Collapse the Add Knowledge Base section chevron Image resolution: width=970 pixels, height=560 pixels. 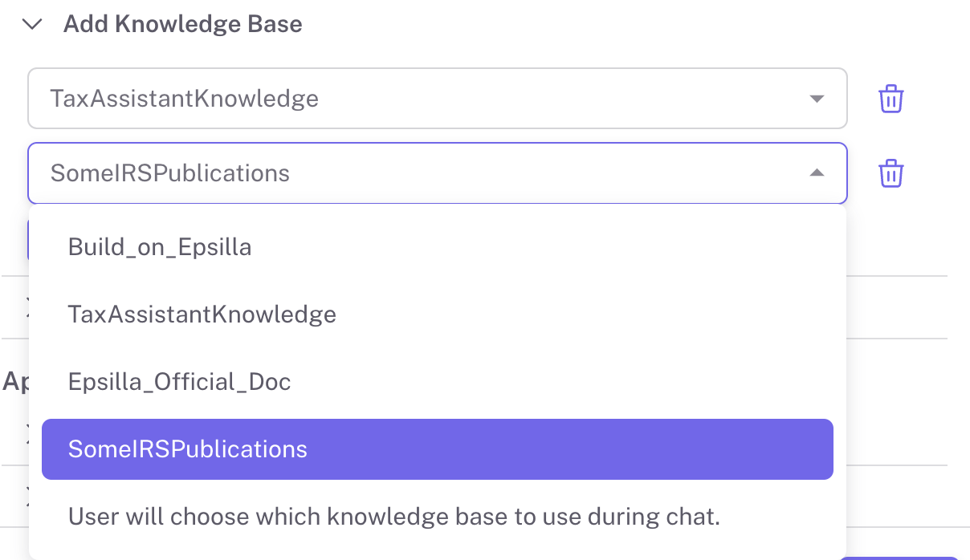[32, 24]
